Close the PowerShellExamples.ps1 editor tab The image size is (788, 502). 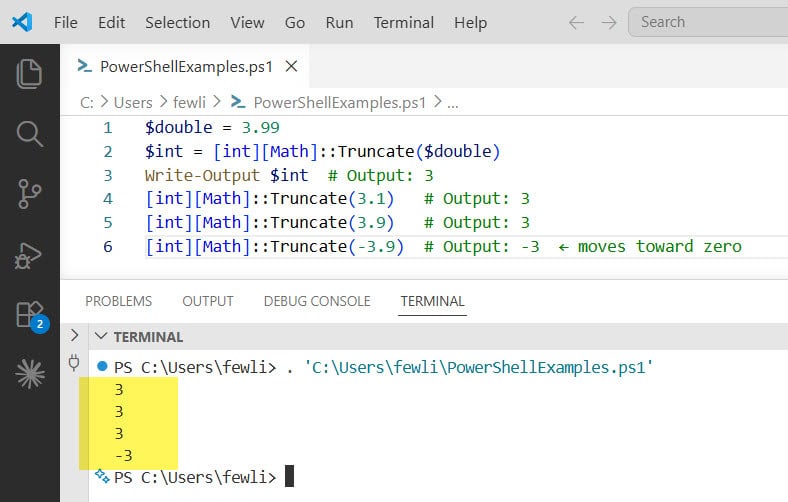(x=291, y=66)
